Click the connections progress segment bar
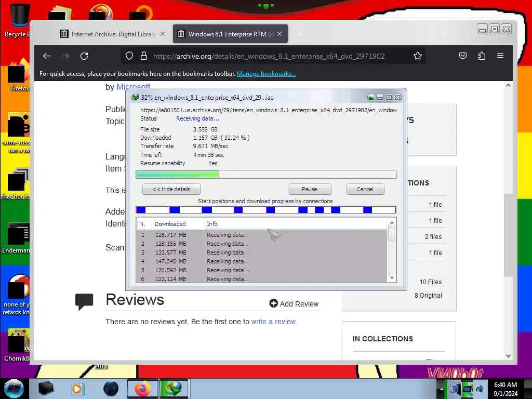 266,210
